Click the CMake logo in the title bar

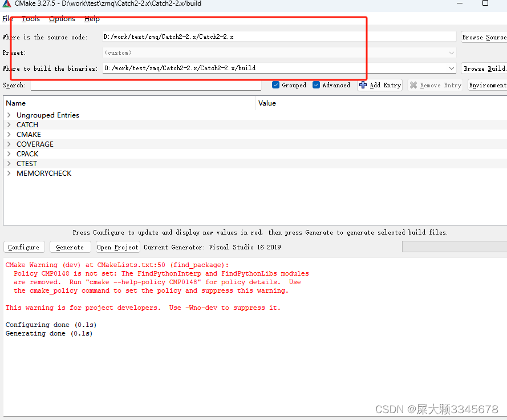point(6,4)
